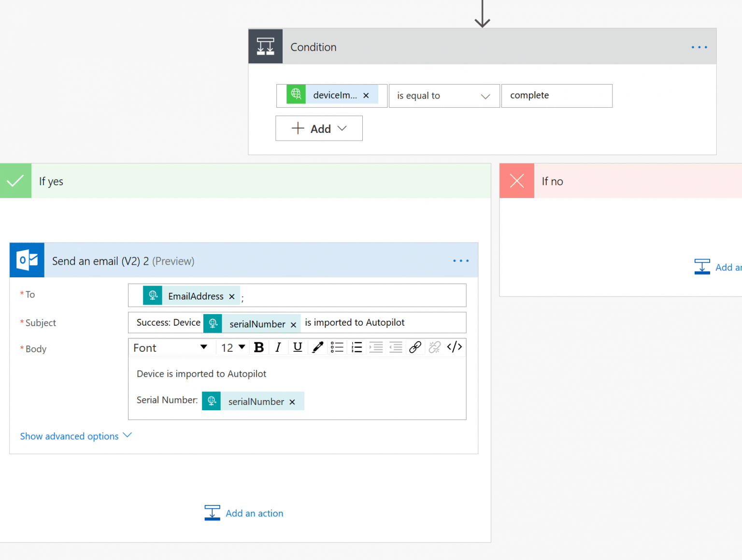Apply underline formatting in email body
The width and height of the screenshot is (742, 560).
coord(298,347)
